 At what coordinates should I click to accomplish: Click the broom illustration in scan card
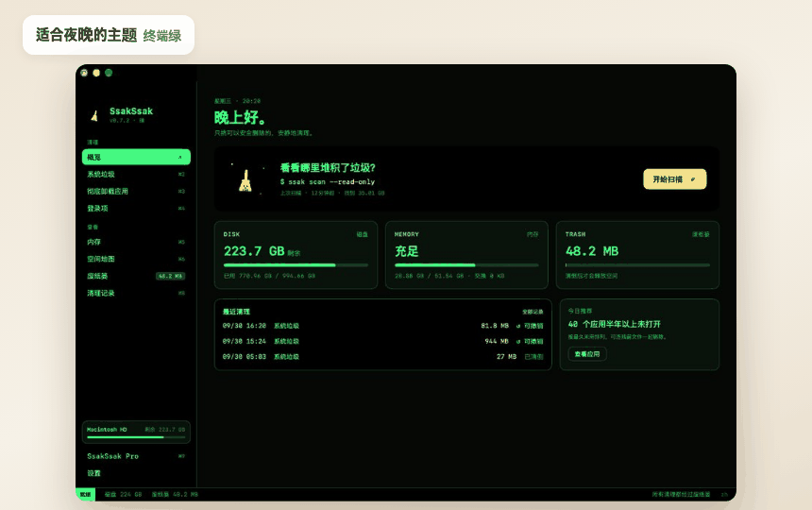pyautogui.click(x=245, y=180)
